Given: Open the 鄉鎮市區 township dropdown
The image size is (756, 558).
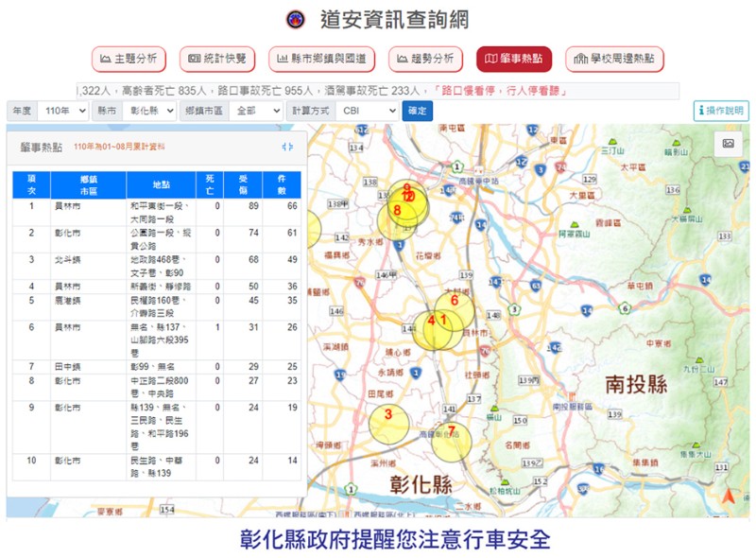Looking at the screenshot, I should click(254, 111).
